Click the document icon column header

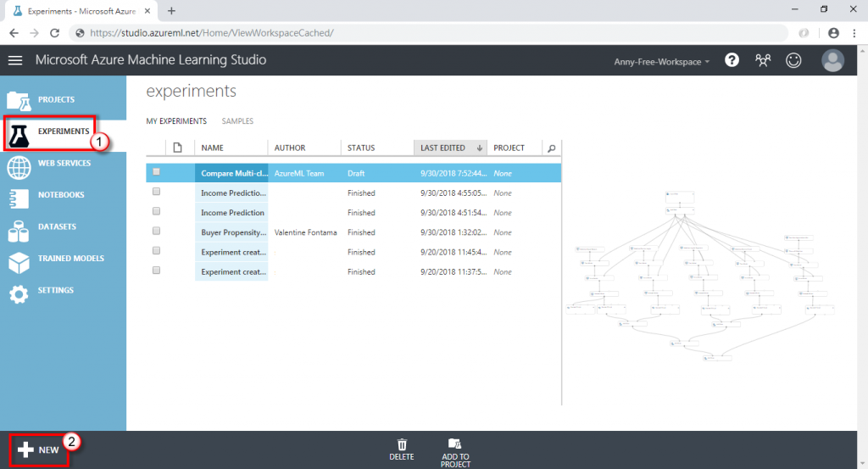[x=177, y=148]
